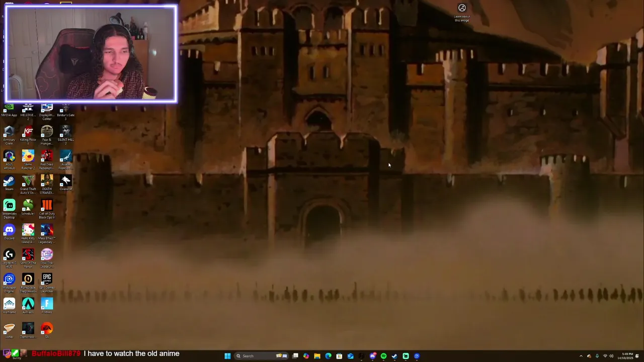Select the DEATH STRANDING desktop shortcut

(x=47, y=184)
